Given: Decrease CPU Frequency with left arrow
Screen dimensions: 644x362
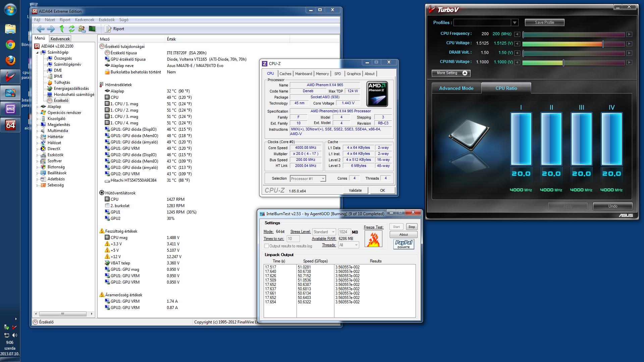Looking at the screenshot, I should click(517, 34).
